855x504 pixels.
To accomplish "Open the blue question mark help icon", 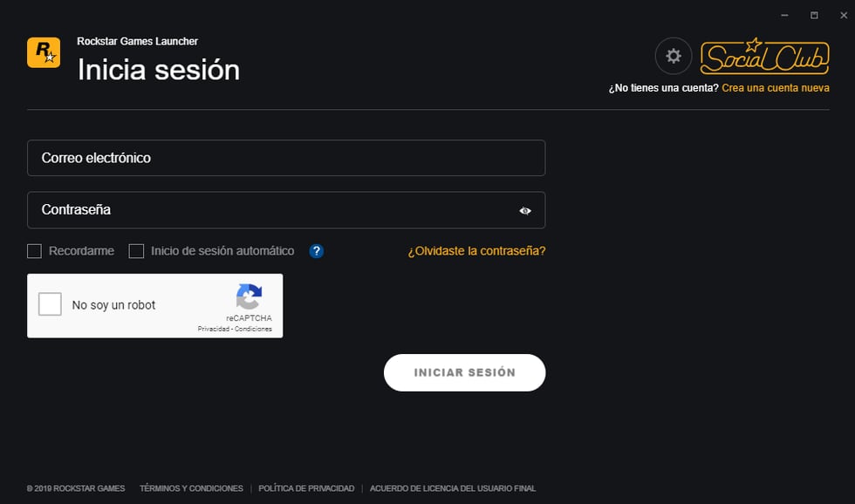I will click(316, 251).
